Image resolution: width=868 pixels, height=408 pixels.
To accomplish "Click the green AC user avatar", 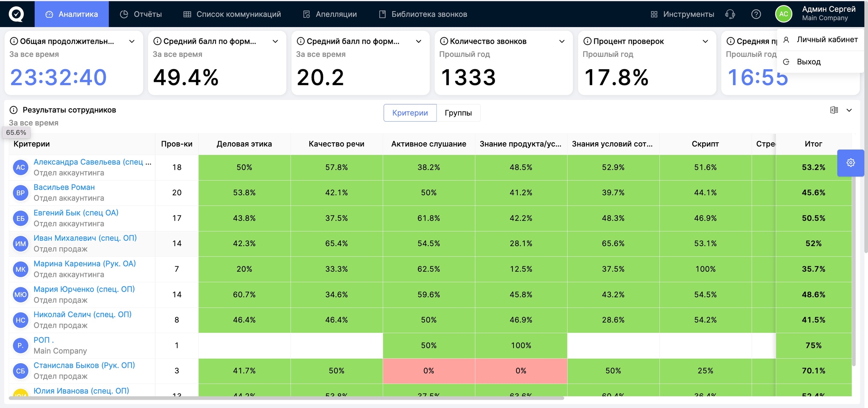I will point(783,14).
